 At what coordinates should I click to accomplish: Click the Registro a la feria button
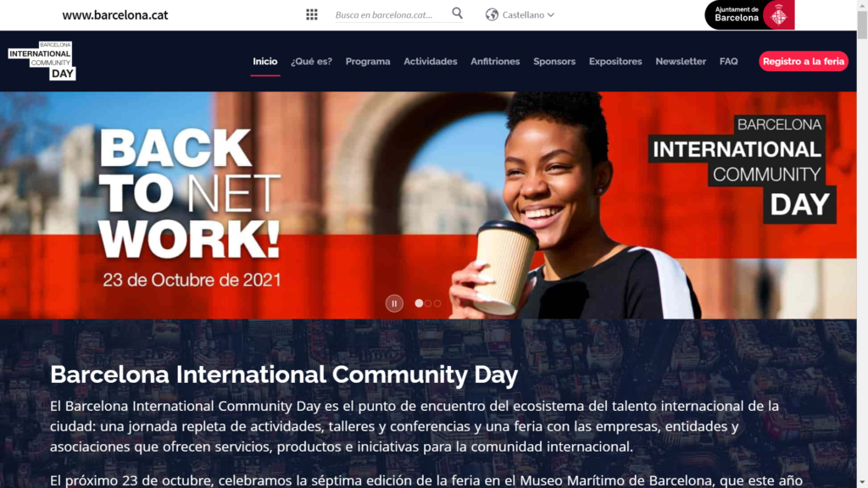click(x=804, y=61)
